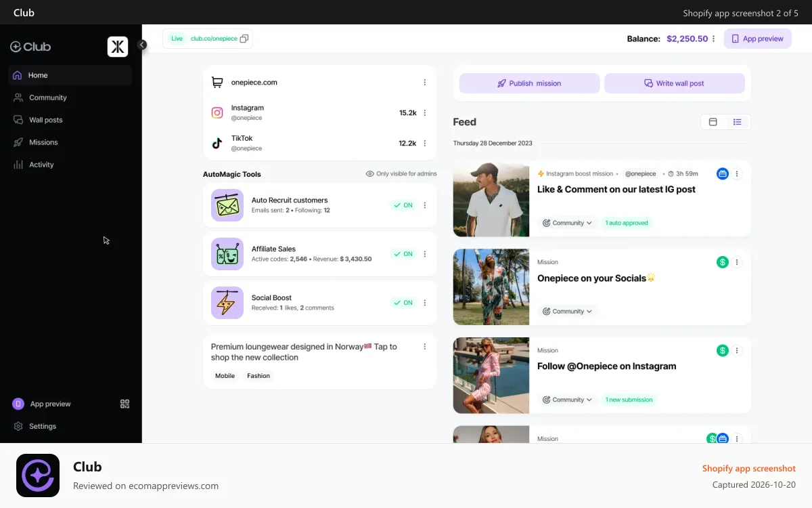Expand Community dropdown on Follow @Onepiece mission
This screenshot has width=812, height=508.
pyautogui.click(x=567, y=400)
